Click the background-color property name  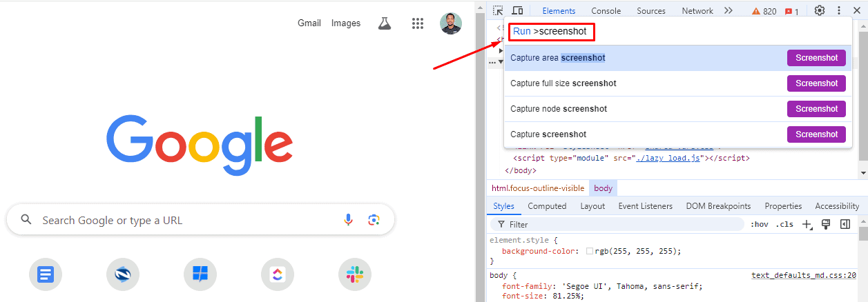539,251
